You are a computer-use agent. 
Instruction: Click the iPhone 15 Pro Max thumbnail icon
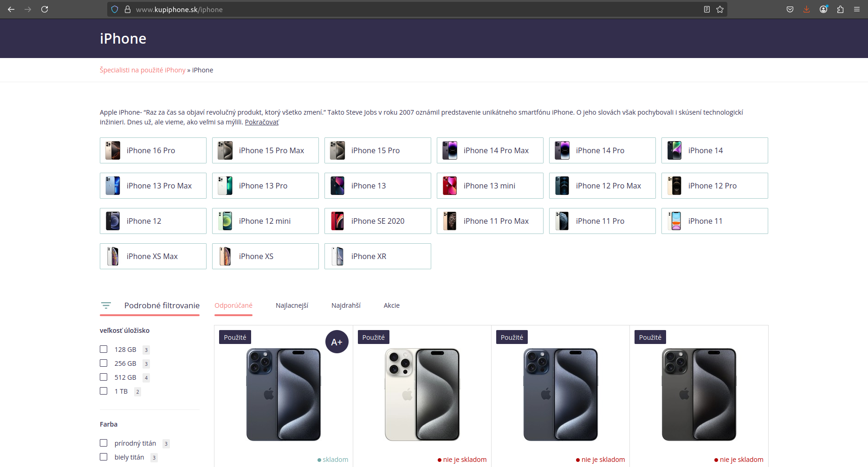click(225, 150)
